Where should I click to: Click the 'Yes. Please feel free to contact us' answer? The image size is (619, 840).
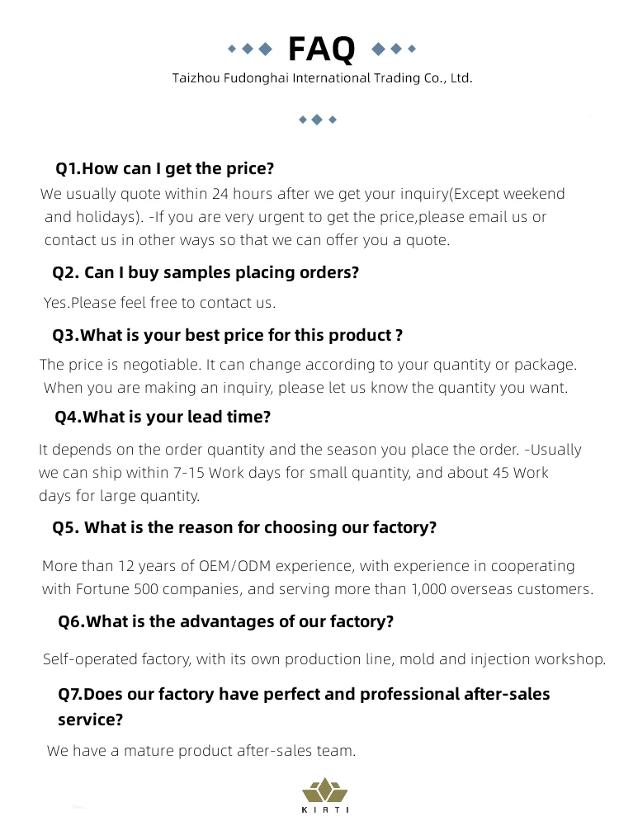(159, 303)
